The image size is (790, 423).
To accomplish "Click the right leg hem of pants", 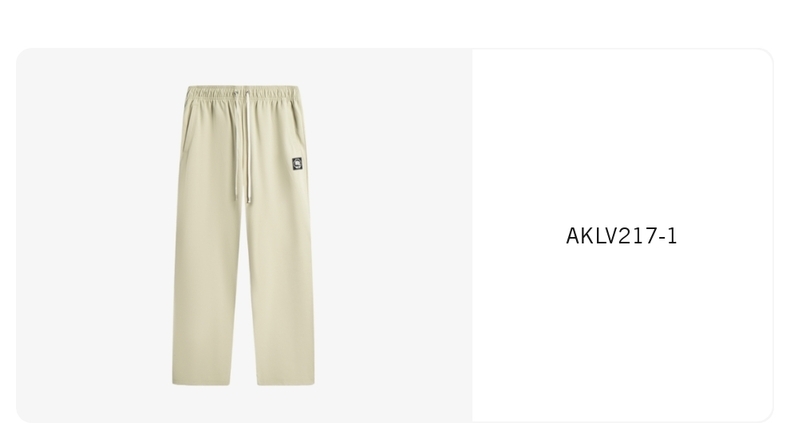I will pos(286,383).
